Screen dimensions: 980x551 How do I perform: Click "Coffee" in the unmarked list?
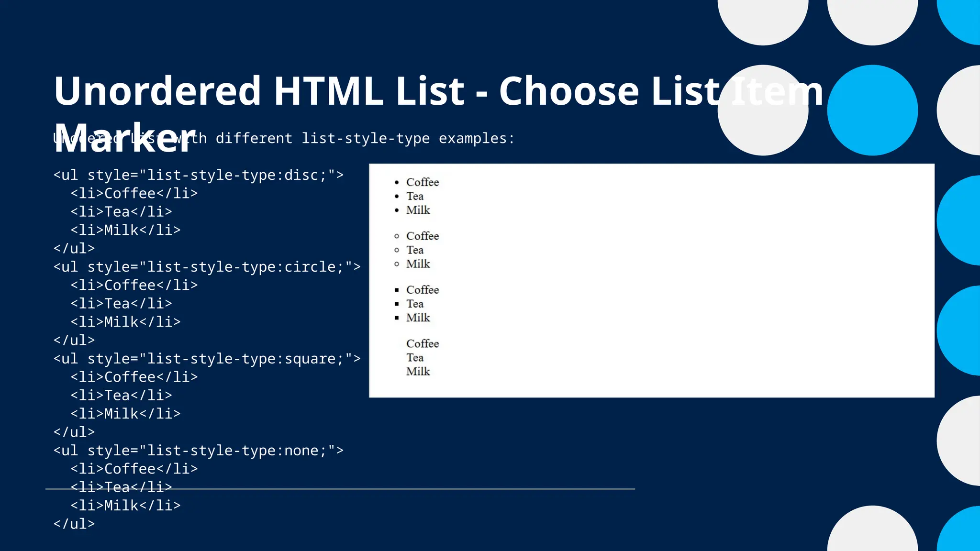tap(423, 344)
